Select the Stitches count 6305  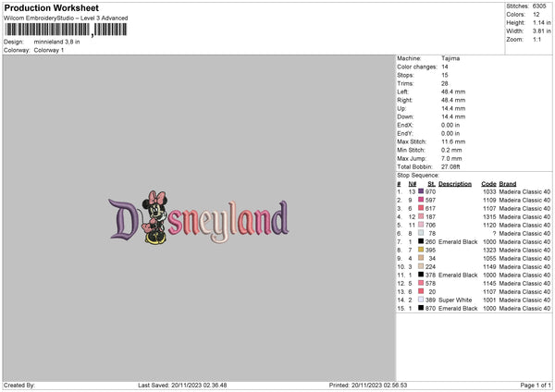click(539, 6)
